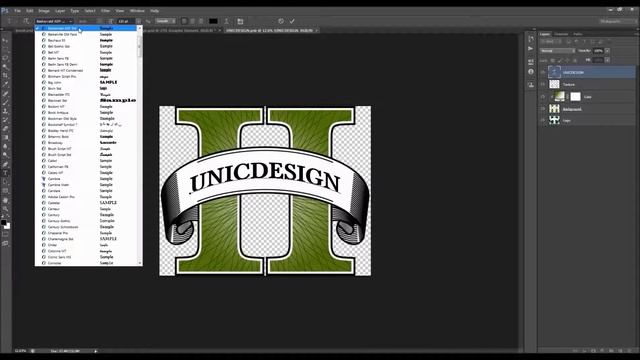Open the History panel icon
This screenshot has height=360, width=640.
[531, 39]
